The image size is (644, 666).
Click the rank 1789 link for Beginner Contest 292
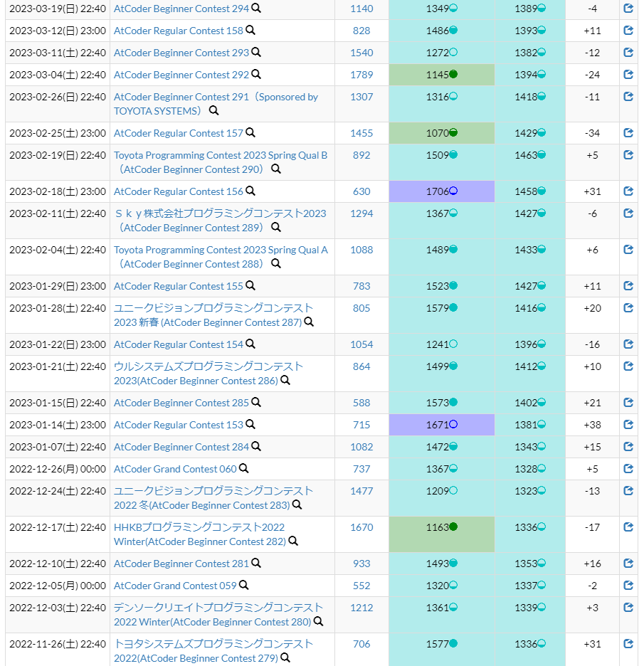361,74
